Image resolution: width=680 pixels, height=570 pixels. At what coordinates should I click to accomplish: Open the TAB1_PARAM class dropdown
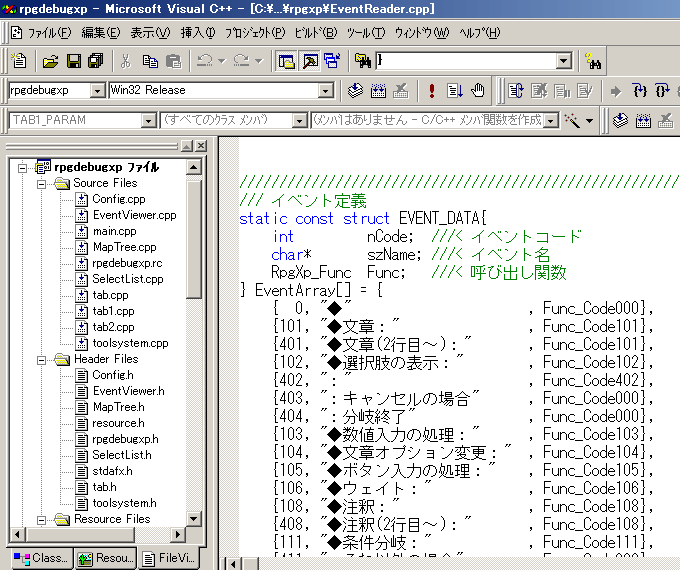click(148, 121)
